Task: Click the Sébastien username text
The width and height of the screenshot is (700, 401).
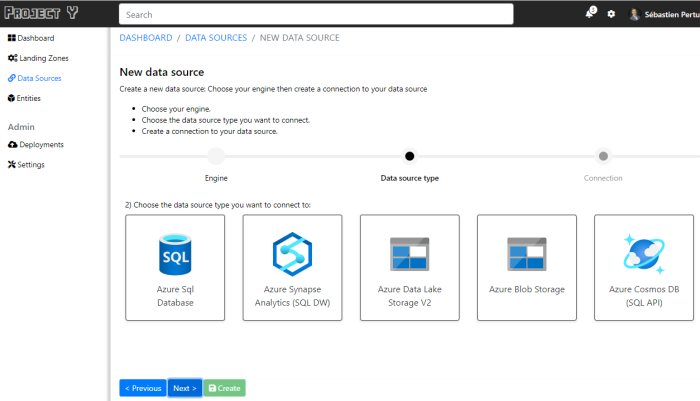Action: 672,15
